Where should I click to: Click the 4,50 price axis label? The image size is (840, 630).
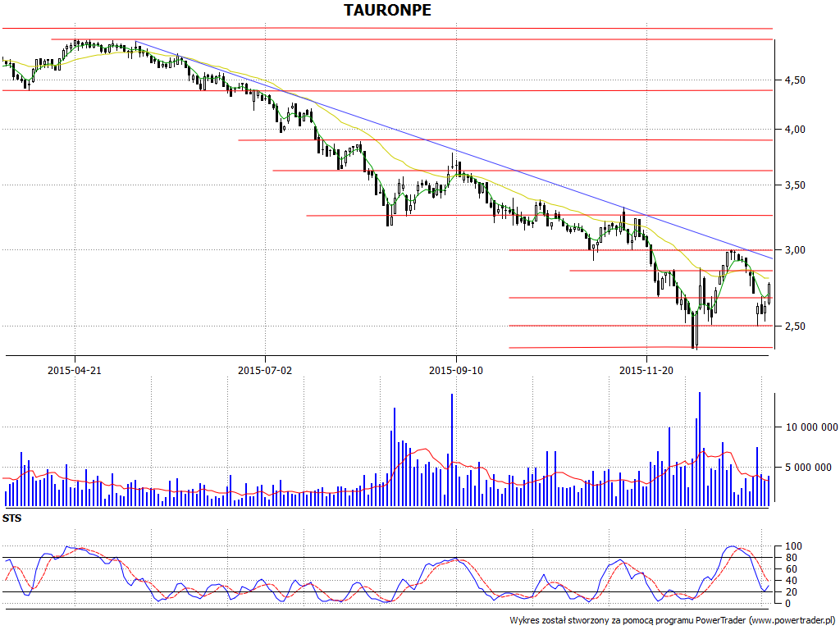click(794, 80)
